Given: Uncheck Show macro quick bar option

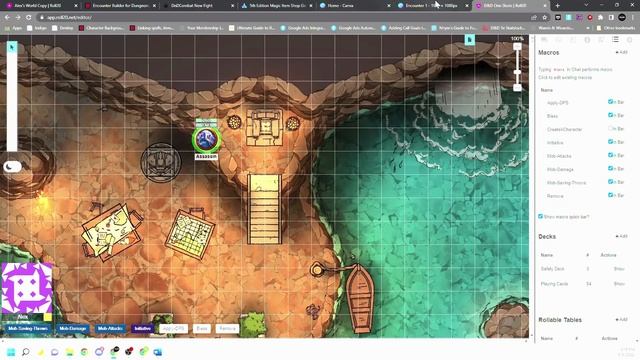Looking at the screenshot, I should pyautogui.click(x=540, y=216).
